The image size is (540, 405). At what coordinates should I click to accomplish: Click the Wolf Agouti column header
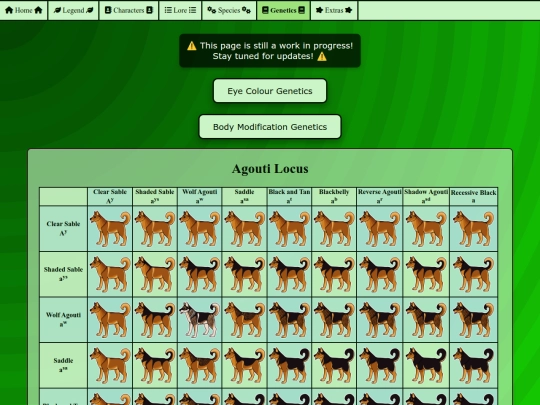tap(199, 196)
